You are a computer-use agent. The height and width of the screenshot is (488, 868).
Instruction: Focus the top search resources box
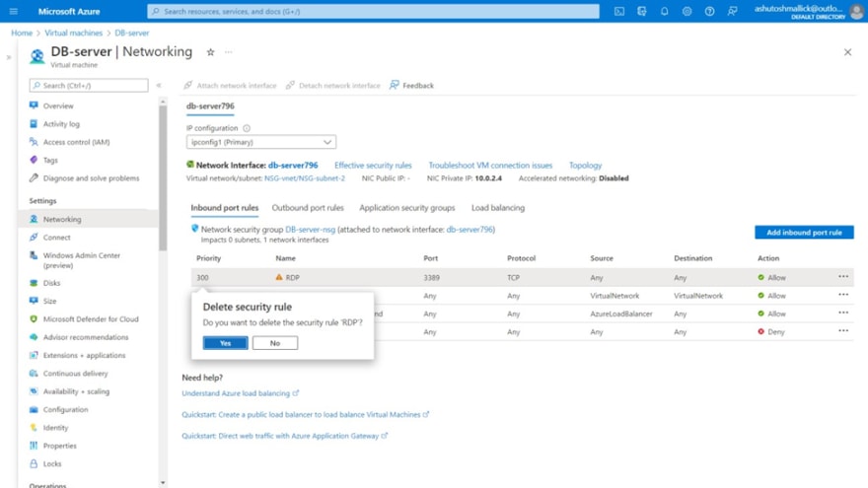pos(373,11)
